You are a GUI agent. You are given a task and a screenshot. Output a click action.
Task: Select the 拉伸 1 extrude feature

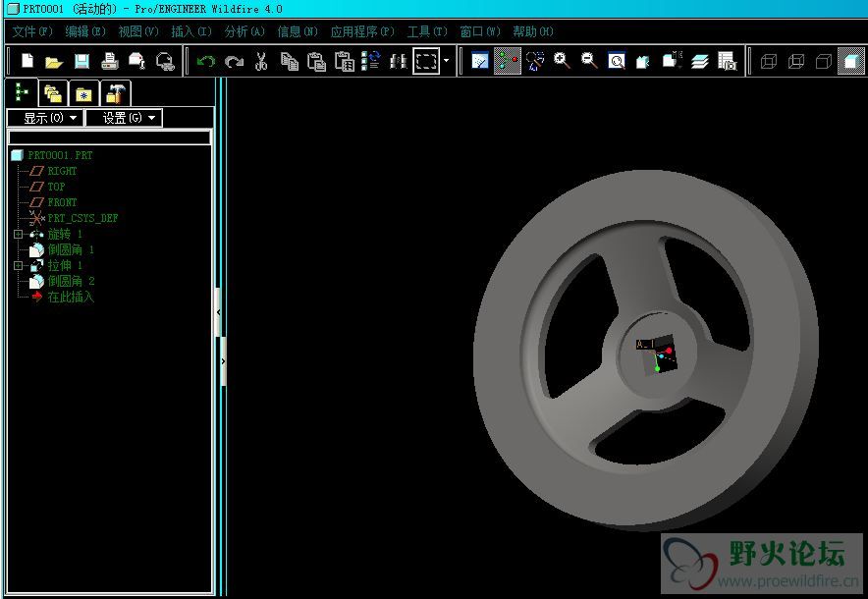[65, 266]
